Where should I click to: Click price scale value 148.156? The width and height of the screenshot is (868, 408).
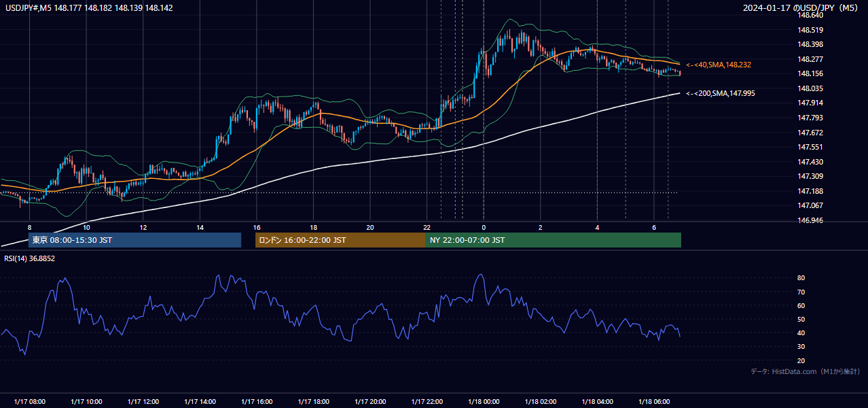tap(810, 74)
